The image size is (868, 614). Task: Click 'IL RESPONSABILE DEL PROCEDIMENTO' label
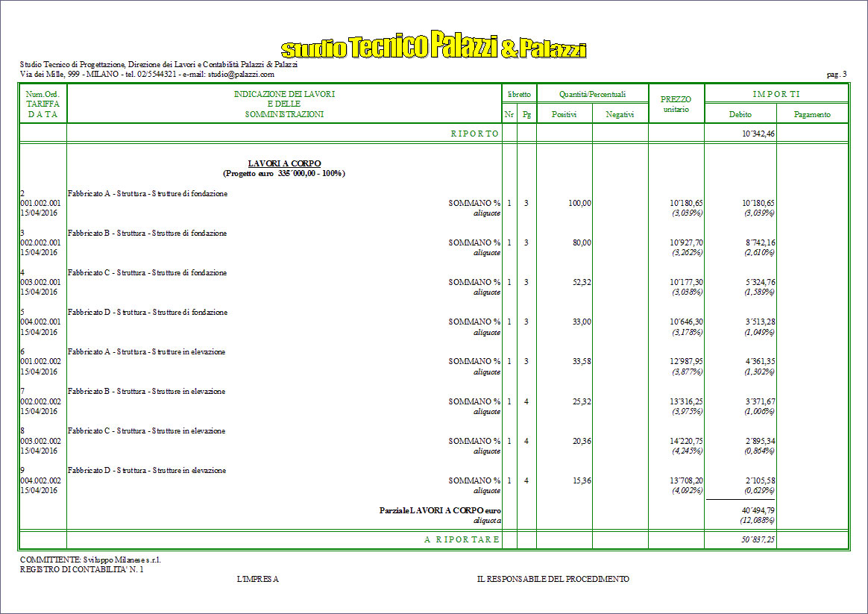coord(553,579)
